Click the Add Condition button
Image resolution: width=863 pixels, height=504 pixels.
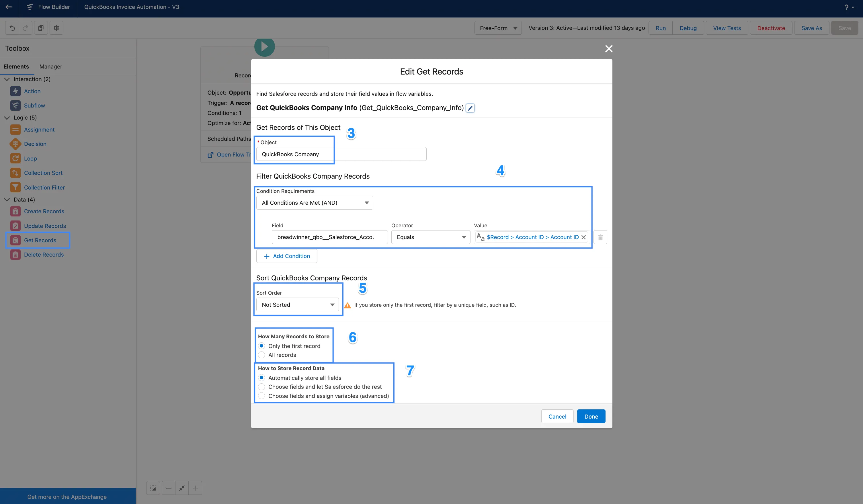[x=287, y=256]
